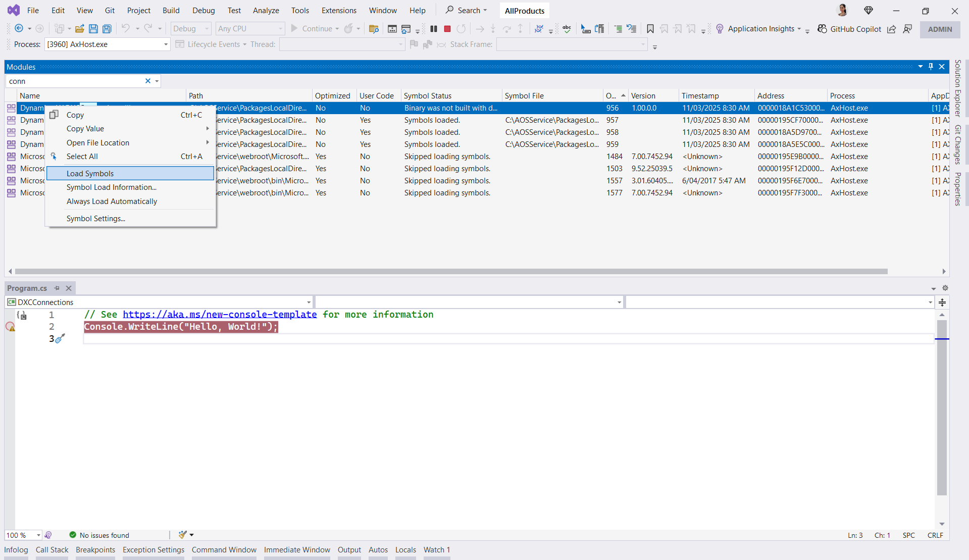
Task: Select Load Symbols from the context menu
Action: [130, 173]
